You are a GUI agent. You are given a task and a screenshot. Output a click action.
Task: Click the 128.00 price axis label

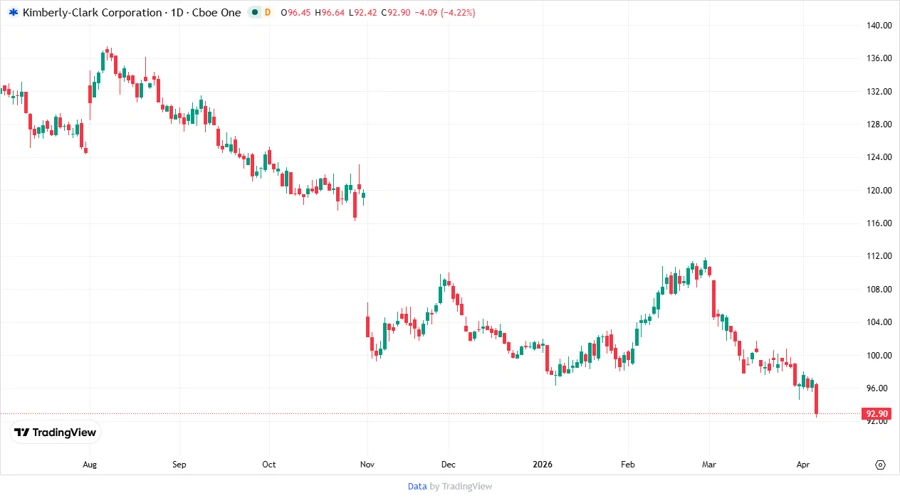click(x=879, y=124)
